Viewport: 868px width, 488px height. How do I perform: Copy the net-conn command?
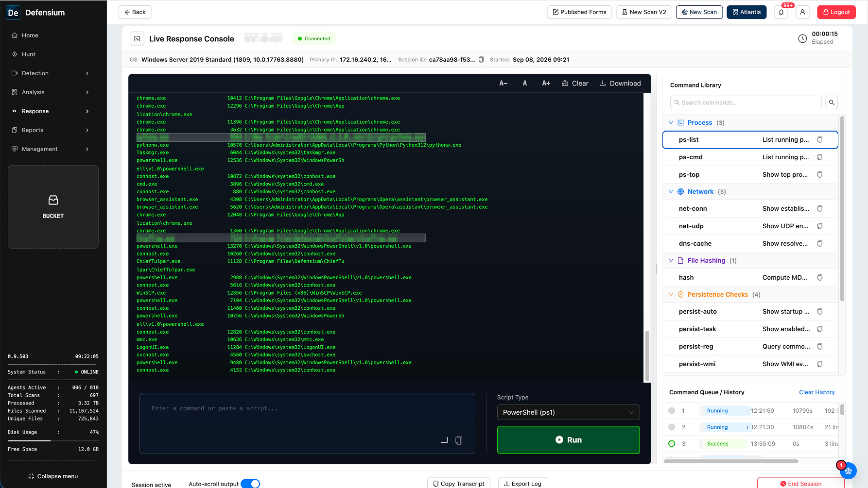(x=820, y=209)
